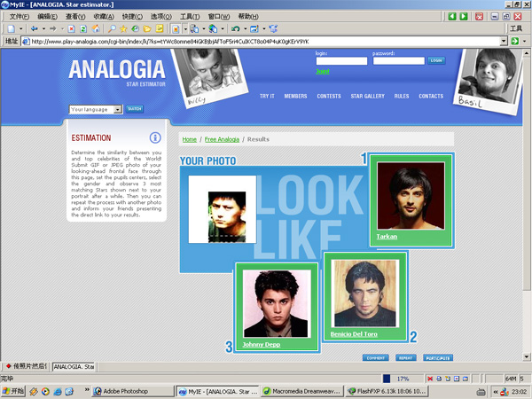Click the Johnny Depp name link

click(x=262, y=344)
